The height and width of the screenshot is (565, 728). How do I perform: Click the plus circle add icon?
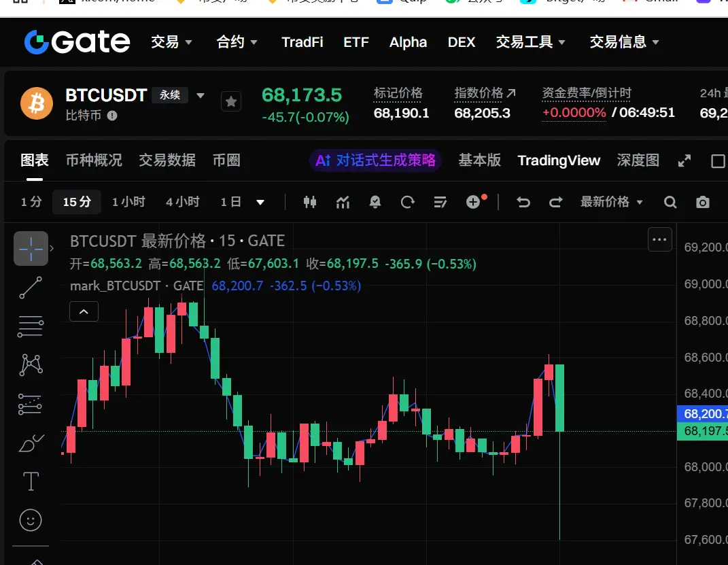click(x=473, y=202)
